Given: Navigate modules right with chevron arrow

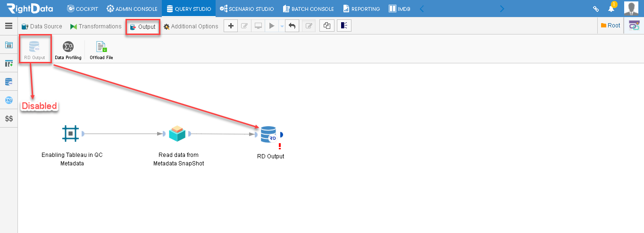Looking at the screenshot, I should [x=502, y=9].
